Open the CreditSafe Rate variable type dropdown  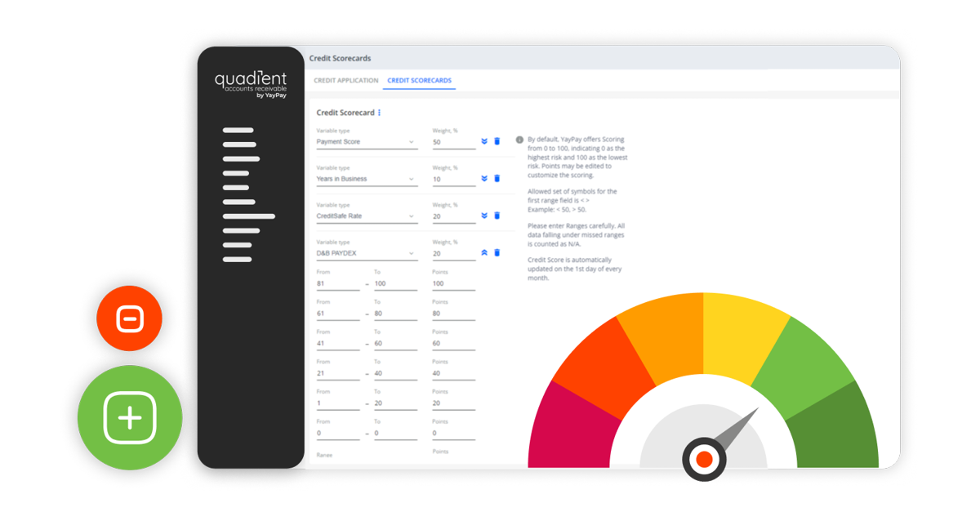(x=412, y=216)
